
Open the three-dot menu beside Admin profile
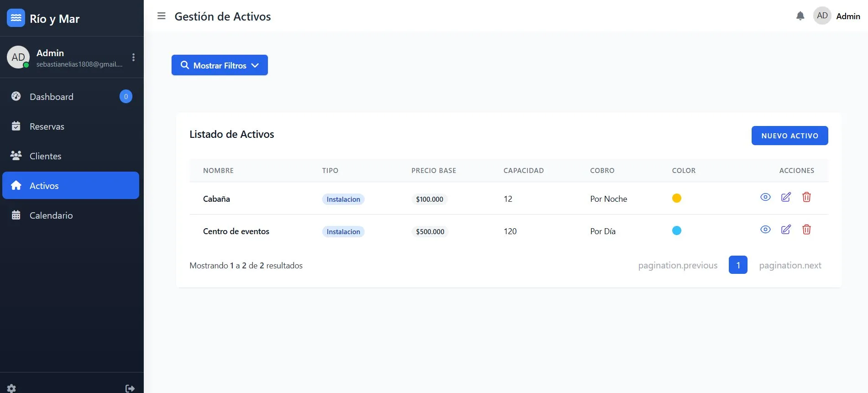133,57
